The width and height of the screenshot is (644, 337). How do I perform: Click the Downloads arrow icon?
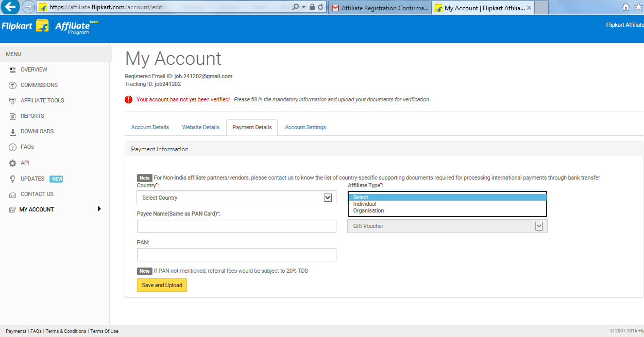click(13, 132)
